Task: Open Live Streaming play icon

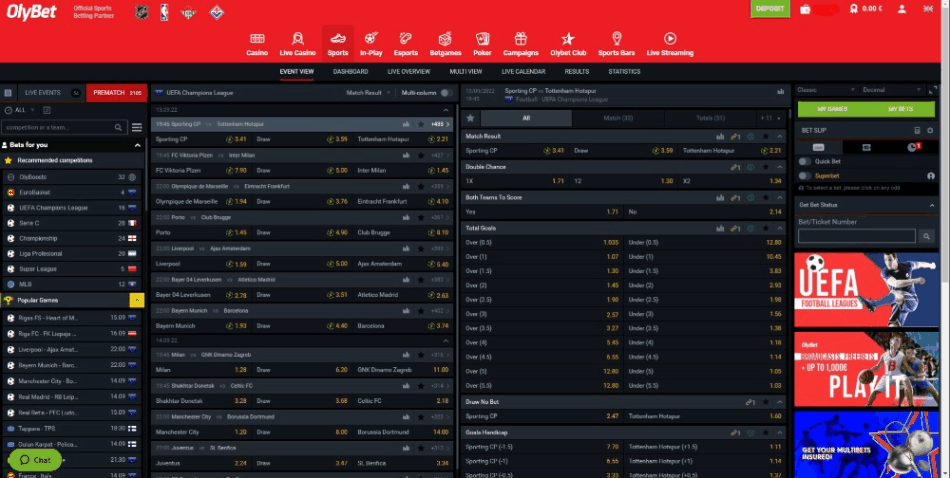Action: click(669, 39)
